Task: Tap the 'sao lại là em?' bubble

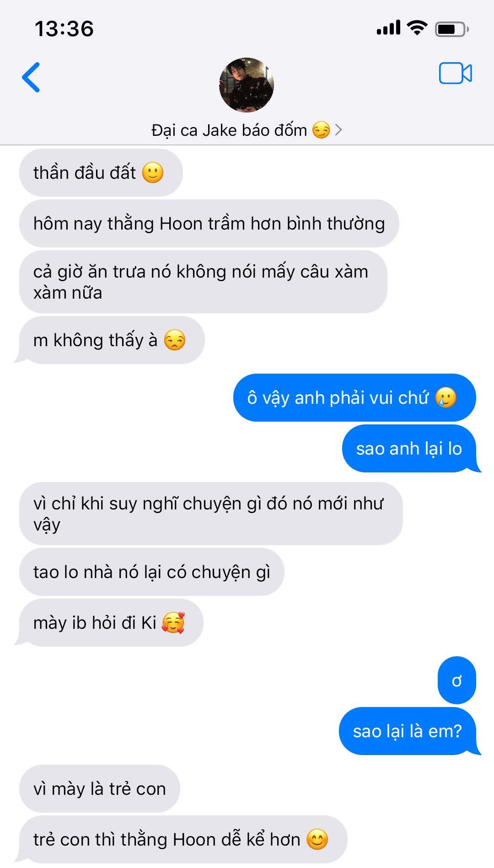Action: 408,731
